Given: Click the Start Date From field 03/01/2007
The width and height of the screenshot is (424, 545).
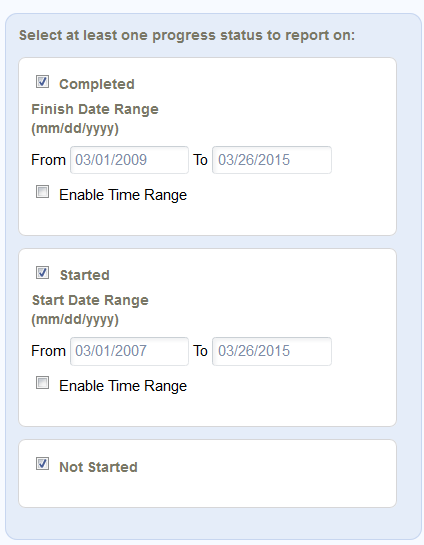Looking at the screenshot, I should coord(129,351).
